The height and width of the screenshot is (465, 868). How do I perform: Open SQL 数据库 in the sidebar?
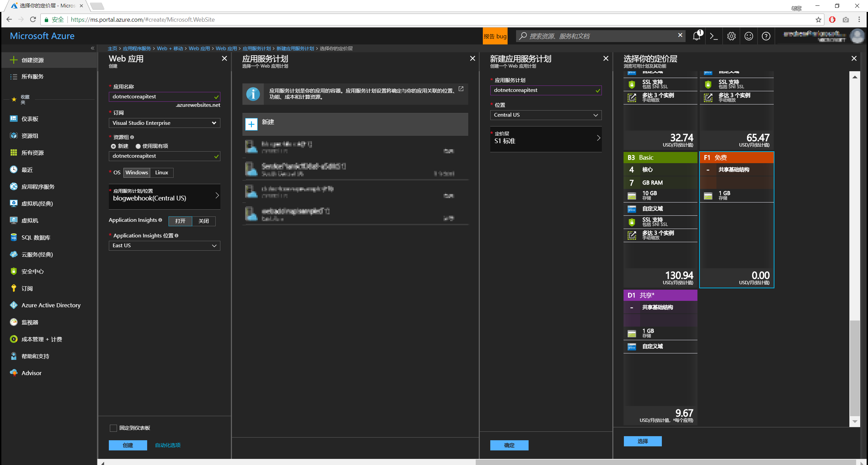coord(36,237)
